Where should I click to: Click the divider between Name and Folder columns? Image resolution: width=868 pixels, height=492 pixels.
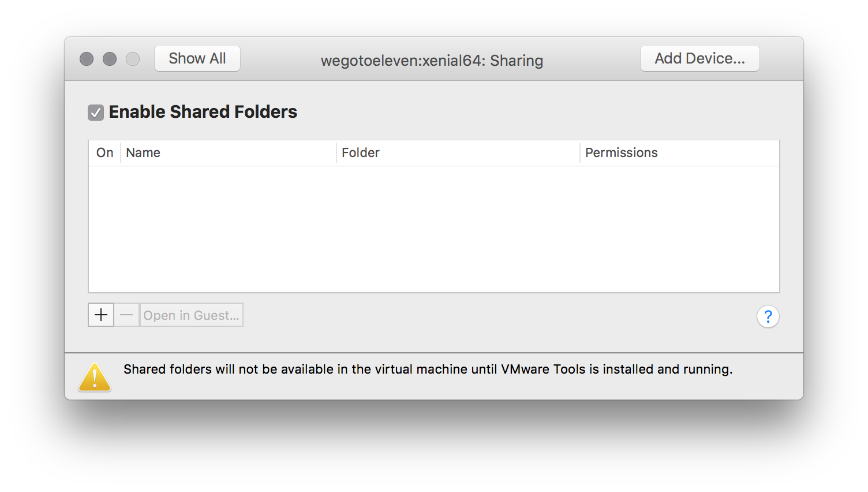pyautogui.click(x=336, y=153)
